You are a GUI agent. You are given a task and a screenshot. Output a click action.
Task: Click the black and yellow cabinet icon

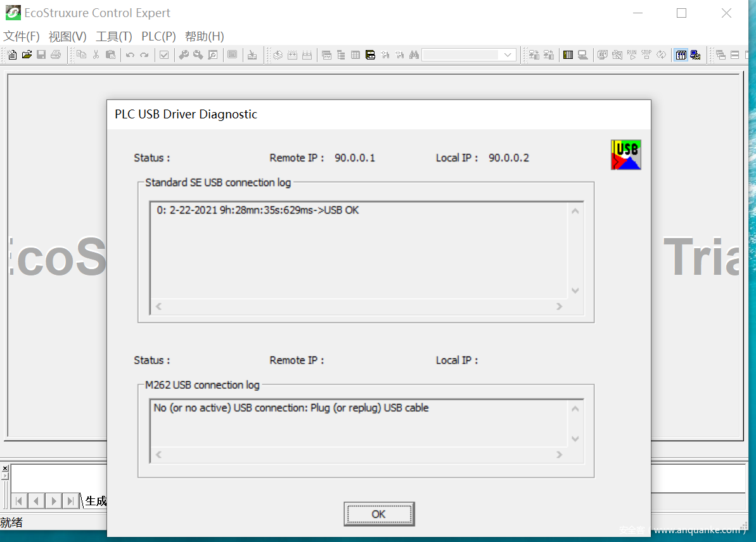tap(370, 55)
